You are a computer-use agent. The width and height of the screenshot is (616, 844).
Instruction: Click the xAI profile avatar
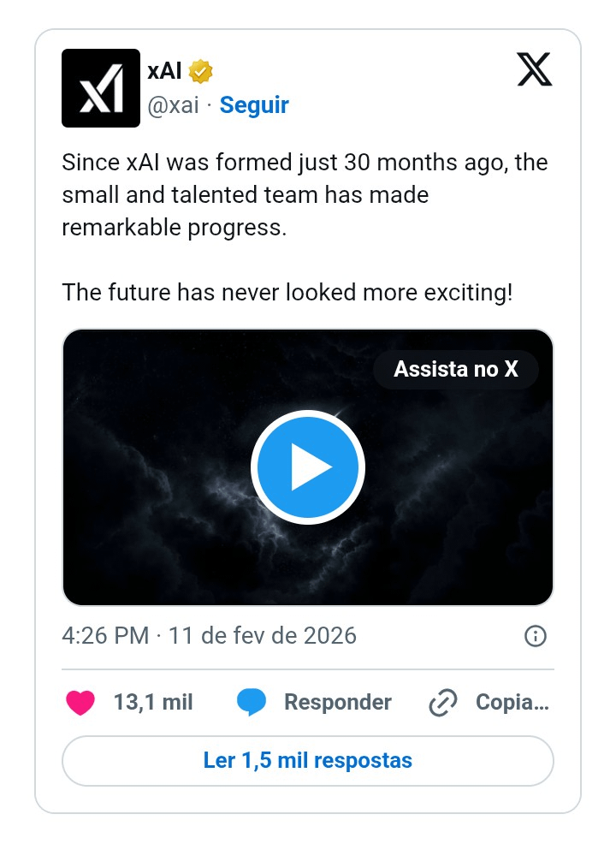coord(101,88)
